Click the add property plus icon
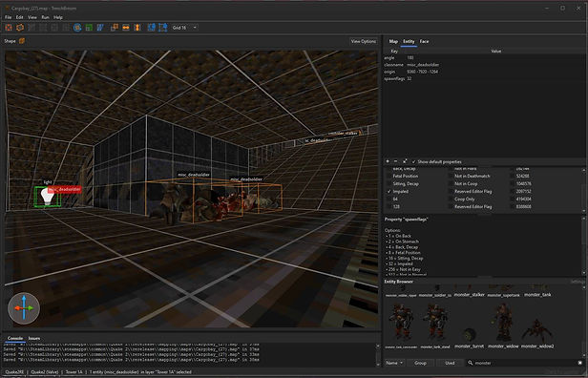The image size is (588, 378). 388,161
